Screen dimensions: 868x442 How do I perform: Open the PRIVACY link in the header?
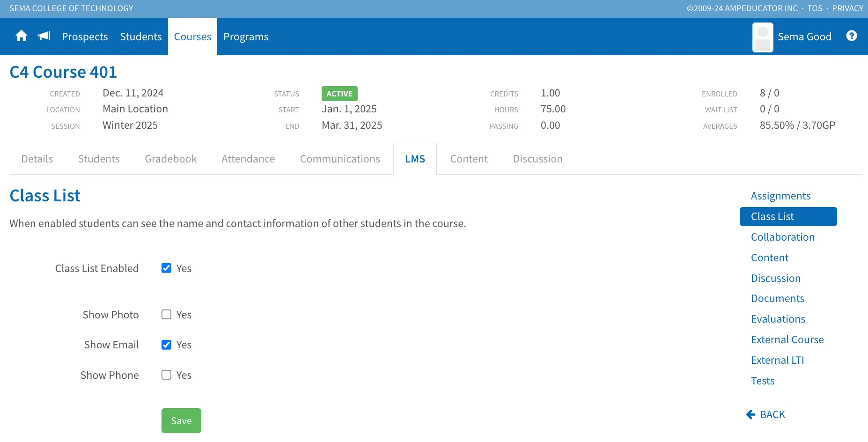[847, 8]
